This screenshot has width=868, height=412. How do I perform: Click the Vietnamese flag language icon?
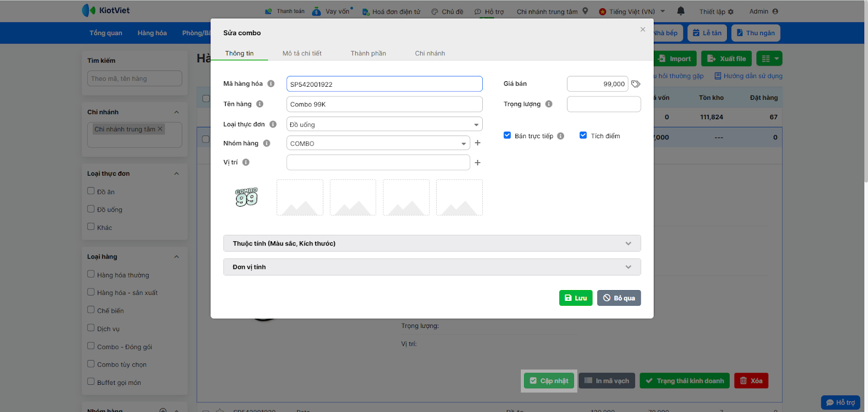pyautogui.click(x=603, y=11)
